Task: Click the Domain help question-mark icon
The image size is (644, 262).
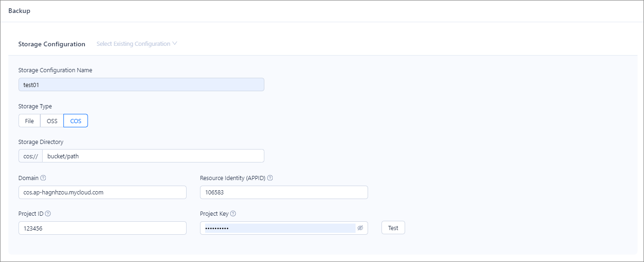Action: point(43,178)
